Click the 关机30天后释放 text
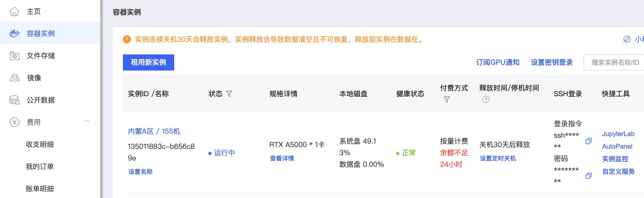This screenshot has height=198, width=644. click(505, 145)
